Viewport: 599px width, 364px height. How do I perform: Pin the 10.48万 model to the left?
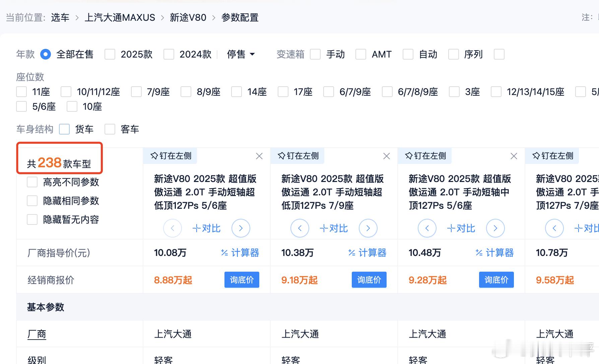425,156
